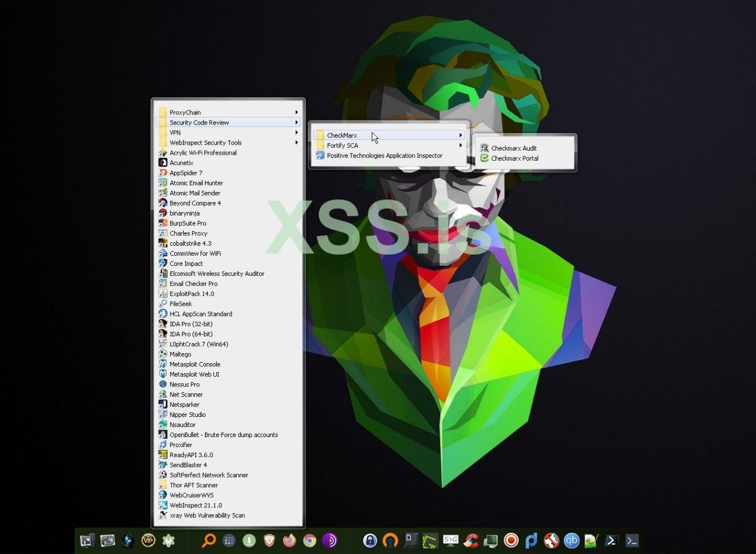This screenshot has width=756, height=554.
Task: Open WebInspect Security Tools folder
Action: [228, 142]
